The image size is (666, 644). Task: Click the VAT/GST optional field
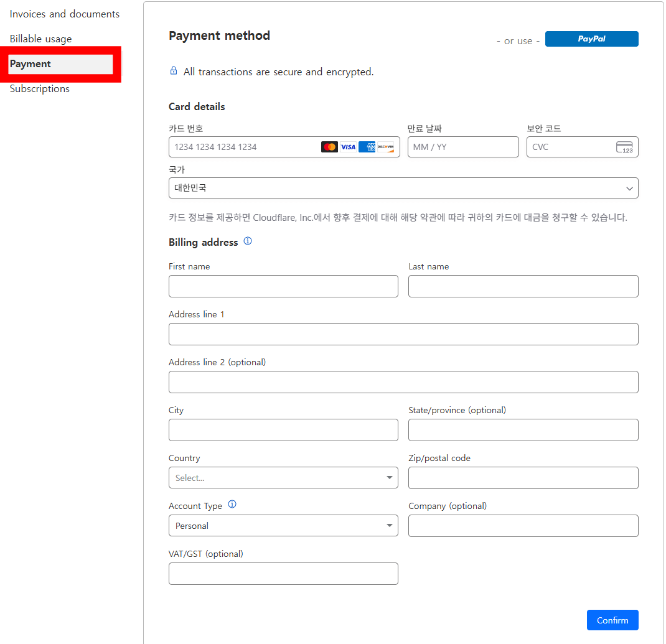[283, 574]
